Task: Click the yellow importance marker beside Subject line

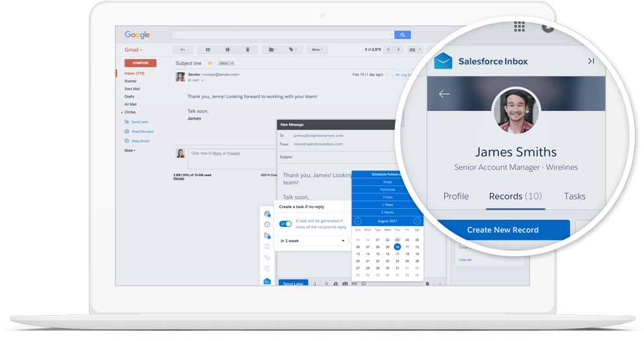Action: (x=210, y=64)
